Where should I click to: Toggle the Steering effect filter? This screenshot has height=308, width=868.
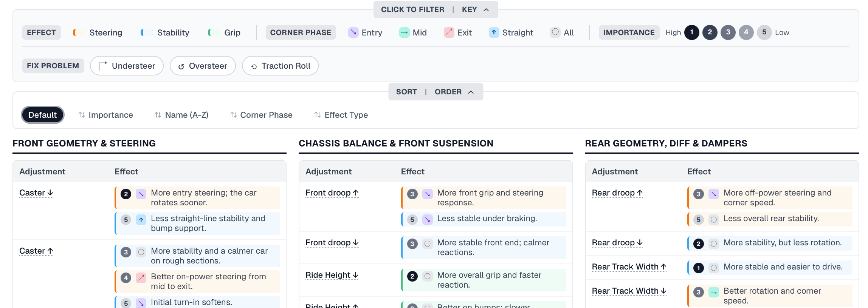point(98,32)
